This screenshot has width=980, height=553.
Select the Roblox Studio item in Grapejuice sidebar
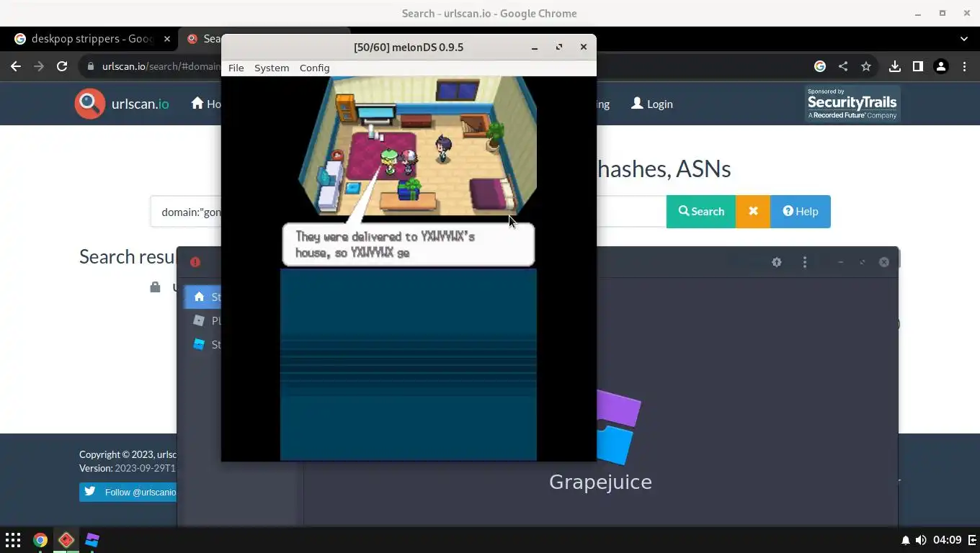(x=202, y=344)
